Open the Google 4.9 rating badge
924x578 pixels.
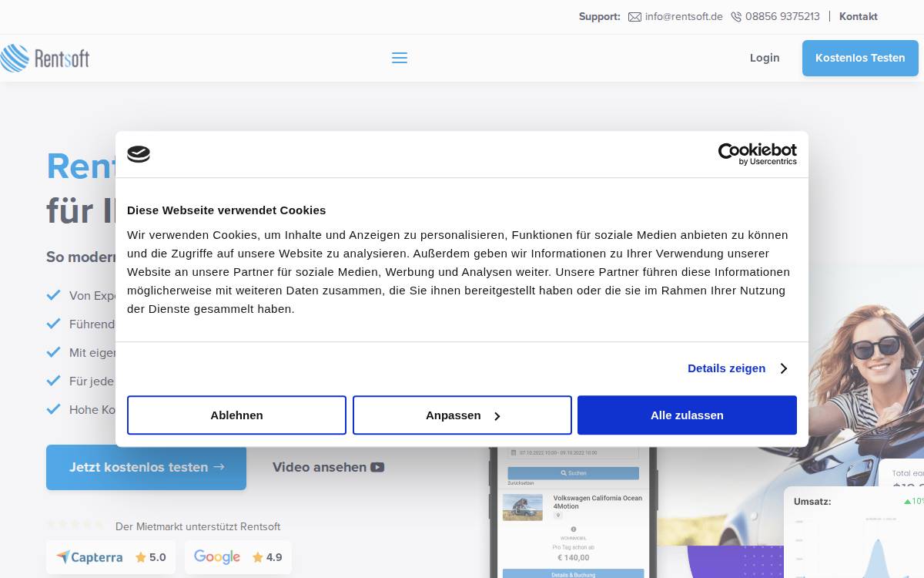click(238, 556)
